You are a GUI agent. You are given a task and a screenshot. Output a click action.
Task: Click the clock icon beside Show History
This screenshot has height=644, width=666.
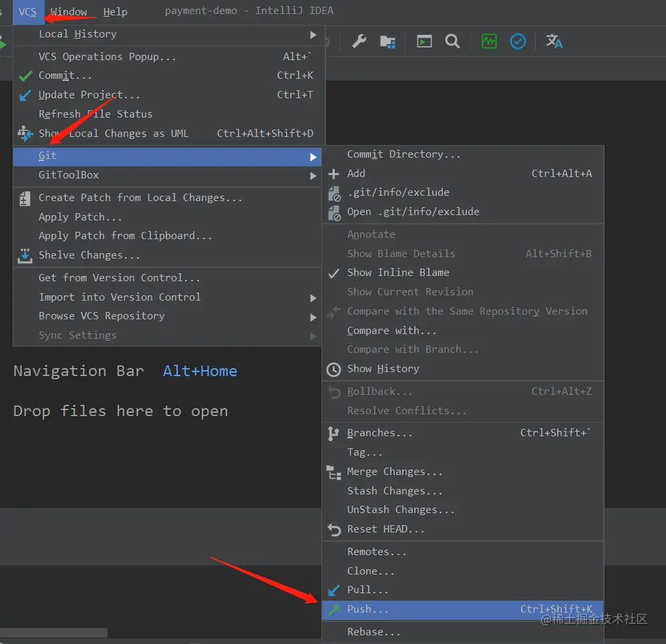pyautogui.click(x=334, y=369)
